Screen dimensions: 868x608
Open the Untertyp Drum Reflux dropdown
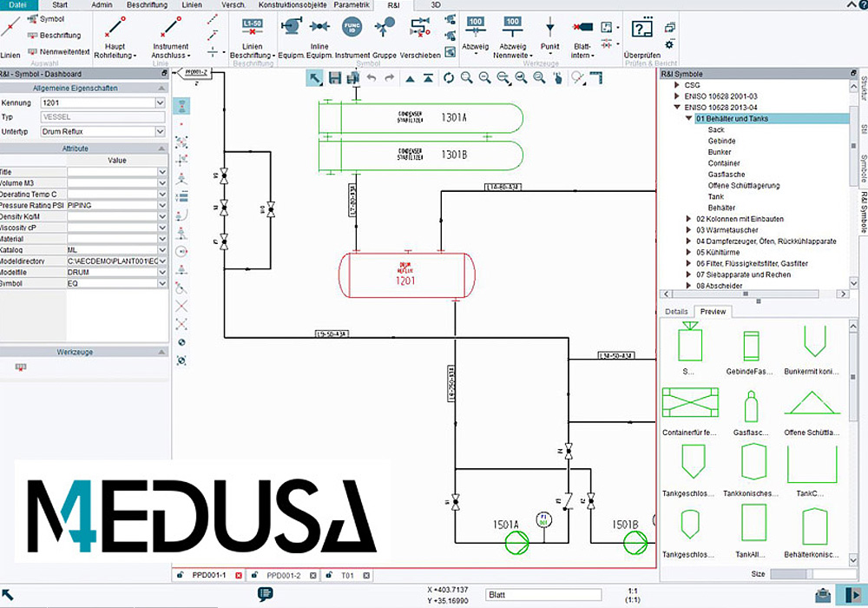[x=160, y=131]
